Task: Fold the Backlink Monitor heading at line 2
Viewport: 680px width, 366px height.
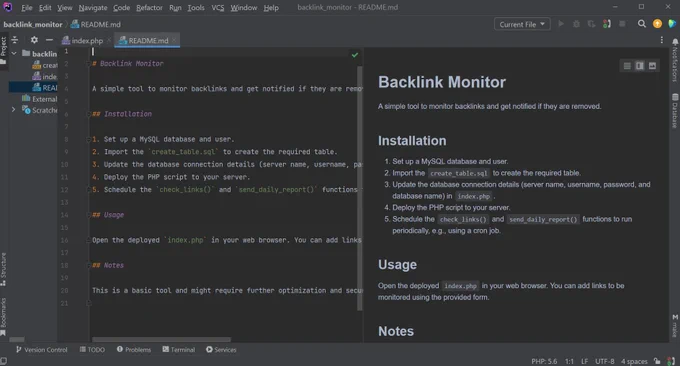Action: [88, 64]
